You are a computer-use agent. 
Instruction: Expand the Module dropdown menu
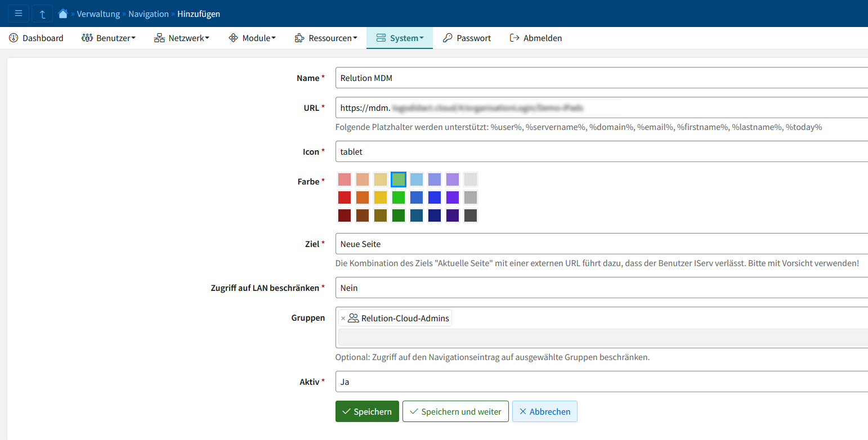tap(252, 38)
